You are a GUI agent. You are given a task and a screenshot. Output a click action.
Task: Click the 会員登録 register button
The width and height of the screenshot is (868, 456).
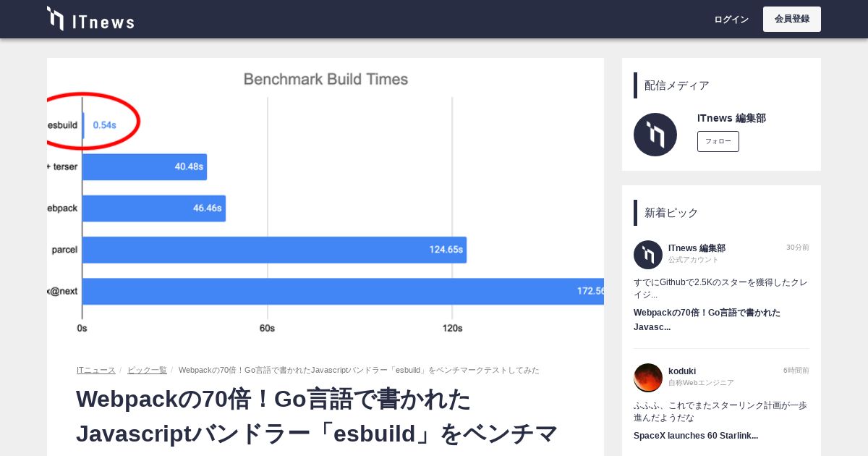pos(792,19)
